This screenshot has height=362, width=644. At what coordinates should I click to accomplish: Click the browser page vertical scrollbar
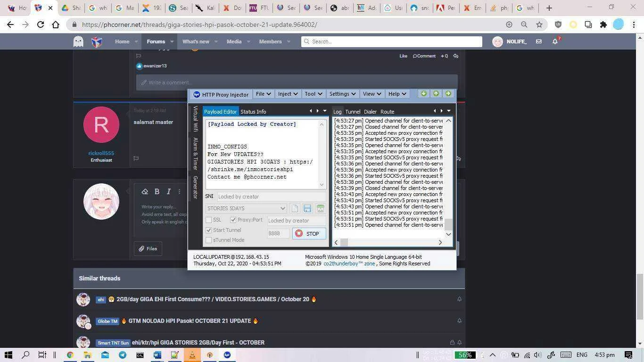click(x=639, y=296)
